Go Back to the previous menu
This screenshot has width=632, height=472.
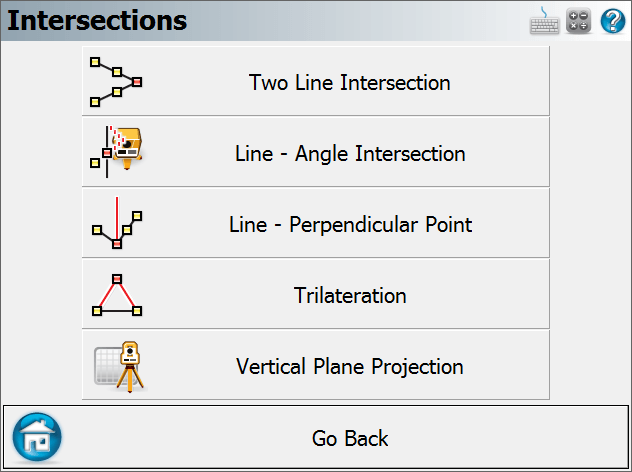pyautogui.click(x=316, y=437)
